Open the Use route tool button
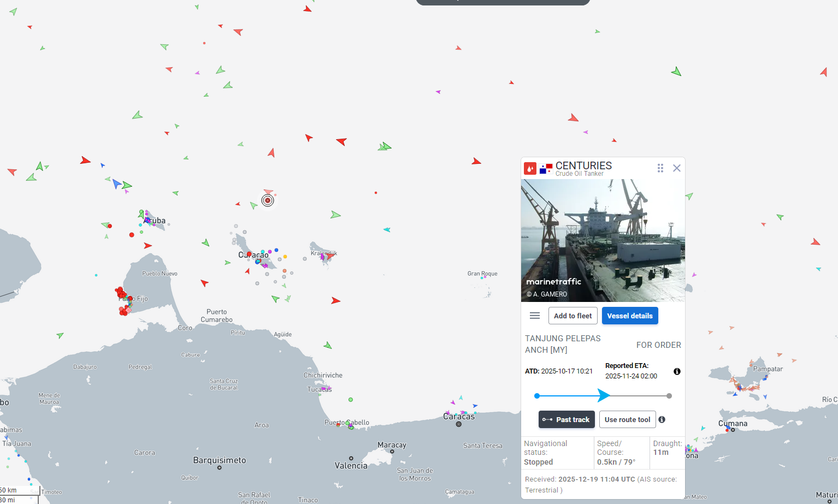 627,419
